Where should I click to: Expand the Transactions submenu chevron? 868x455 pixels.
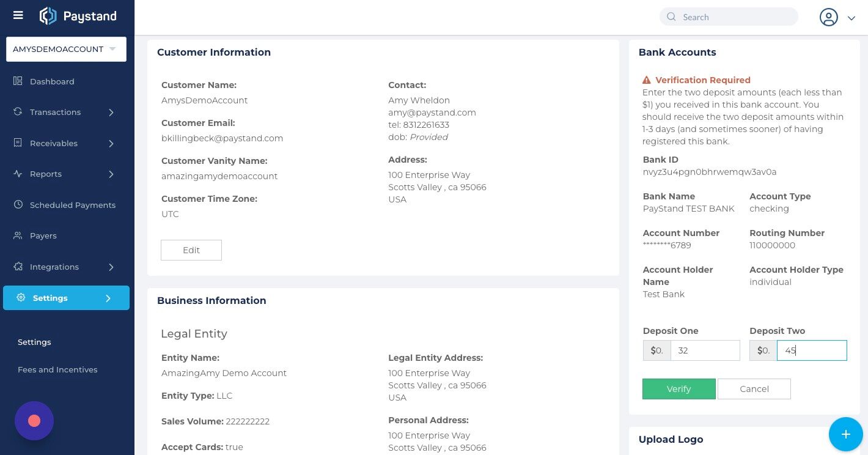pos(111,113)
